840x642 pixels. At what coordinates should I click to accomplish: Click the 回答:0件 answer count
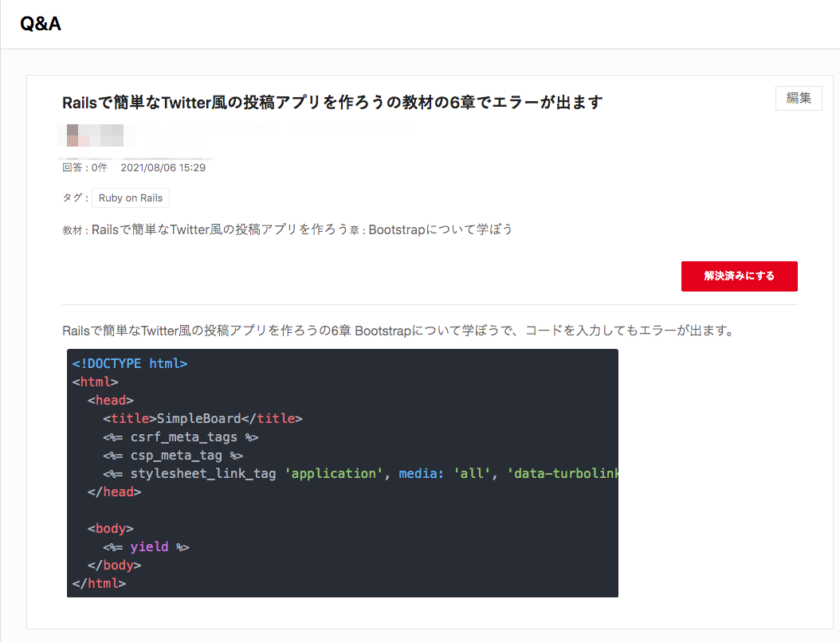click(x=84, y=167)
